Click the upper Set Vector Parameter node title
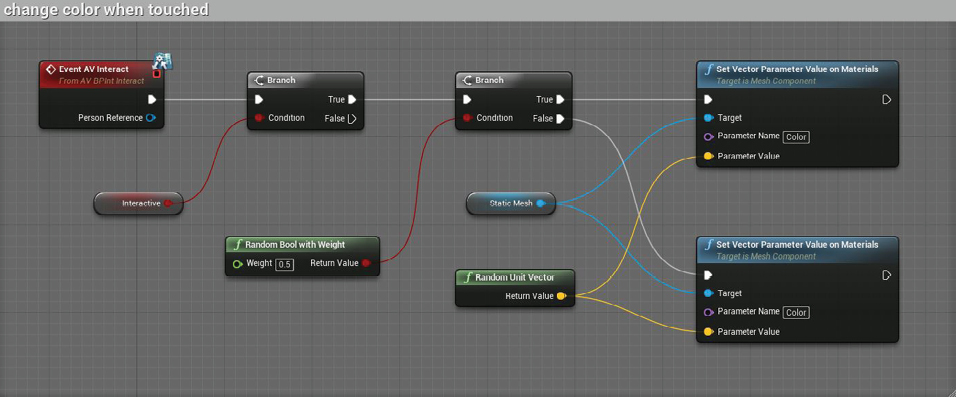 [x=797, y=69]
